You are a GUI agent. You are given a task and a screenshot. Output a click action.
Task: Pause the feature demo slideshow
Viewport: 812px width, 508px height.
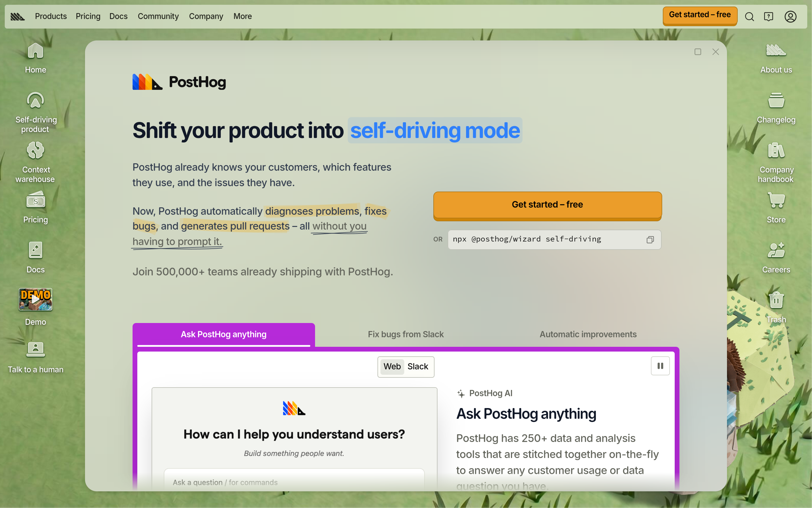click(660, 366)
